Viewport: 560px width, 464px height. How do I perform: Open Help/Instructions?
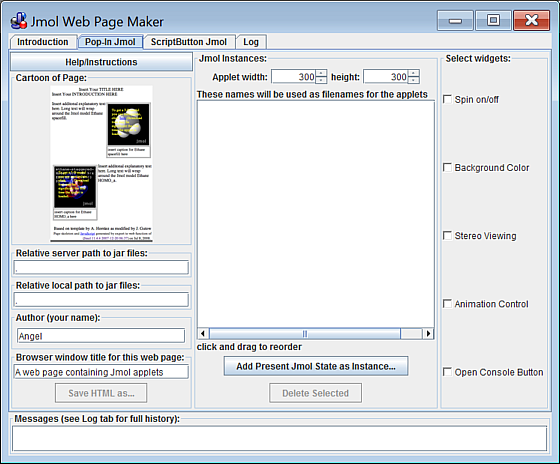pos(101,62)
